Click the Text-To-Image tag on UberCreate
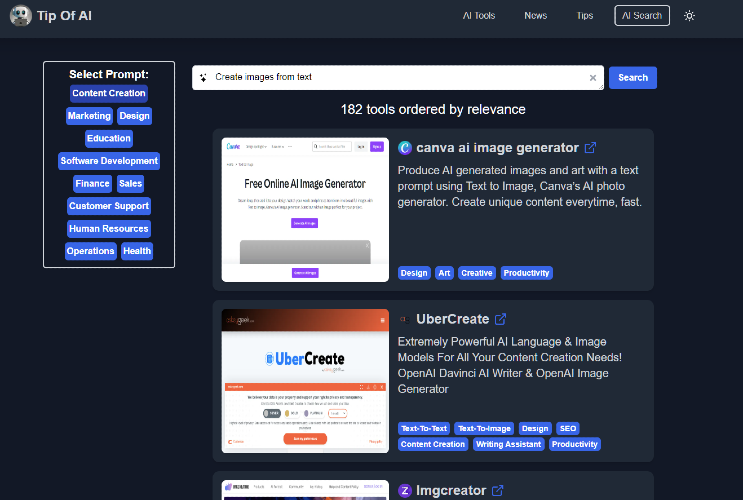743x500 pixels. [484, 428]
